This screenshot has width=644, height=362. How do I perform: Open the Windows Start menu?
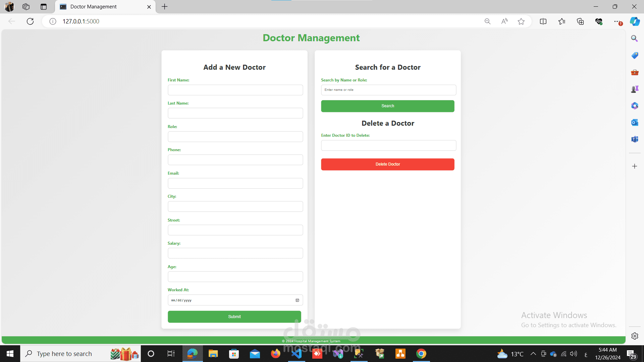point(10,354)
